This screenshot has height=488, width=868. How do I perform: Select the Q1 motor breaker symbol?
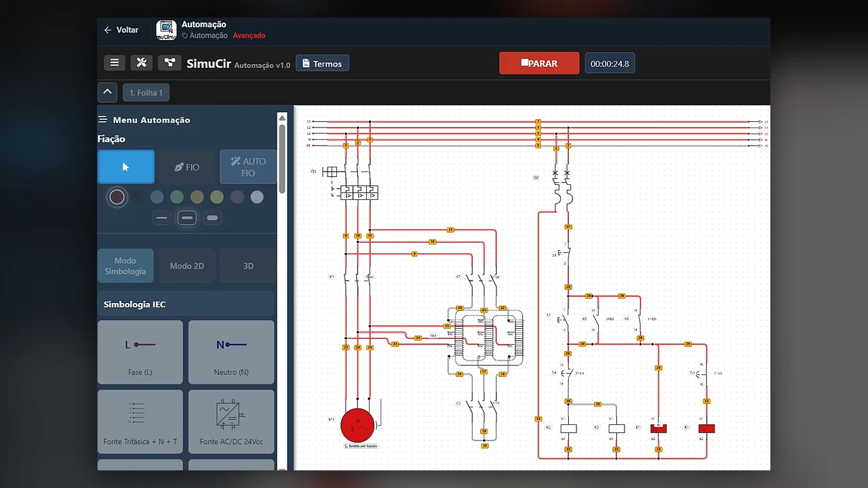pyautogui.click(x=351, y=183)
